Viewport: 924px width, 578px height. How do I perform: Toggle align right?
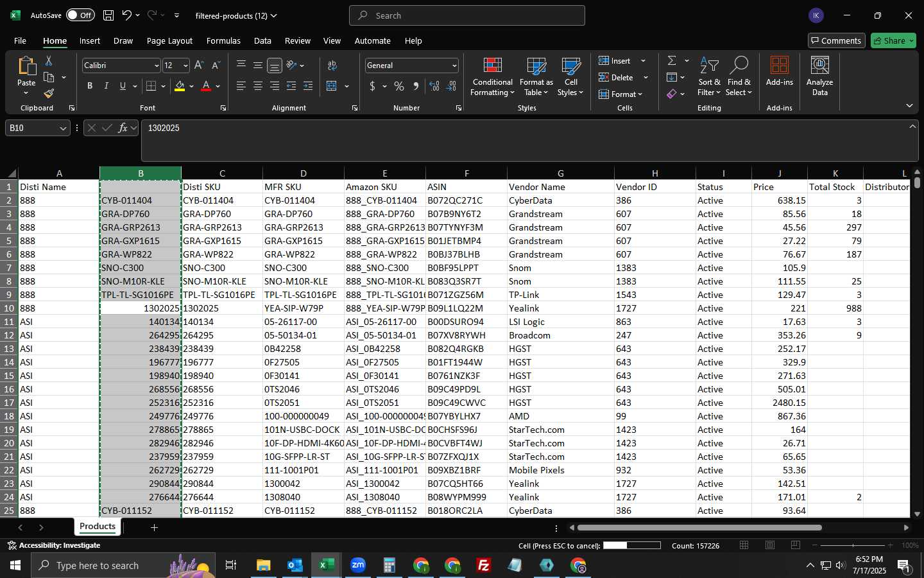click(275, 86)
